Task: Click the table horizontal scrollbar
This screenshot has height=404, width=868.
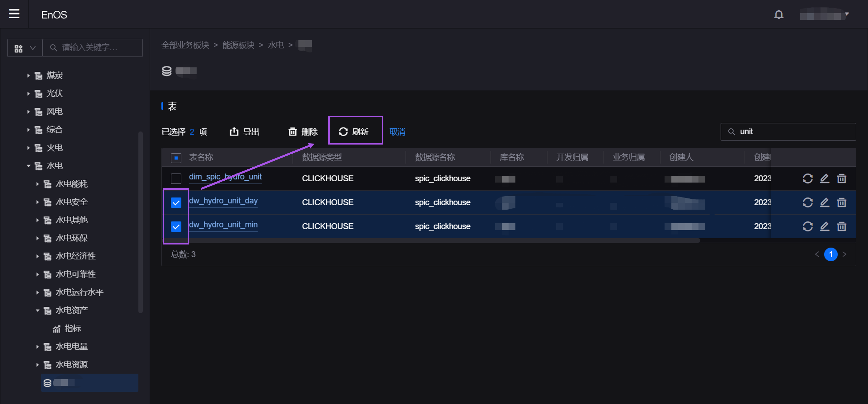Action: pyautogui.click(x=431, y=241)
